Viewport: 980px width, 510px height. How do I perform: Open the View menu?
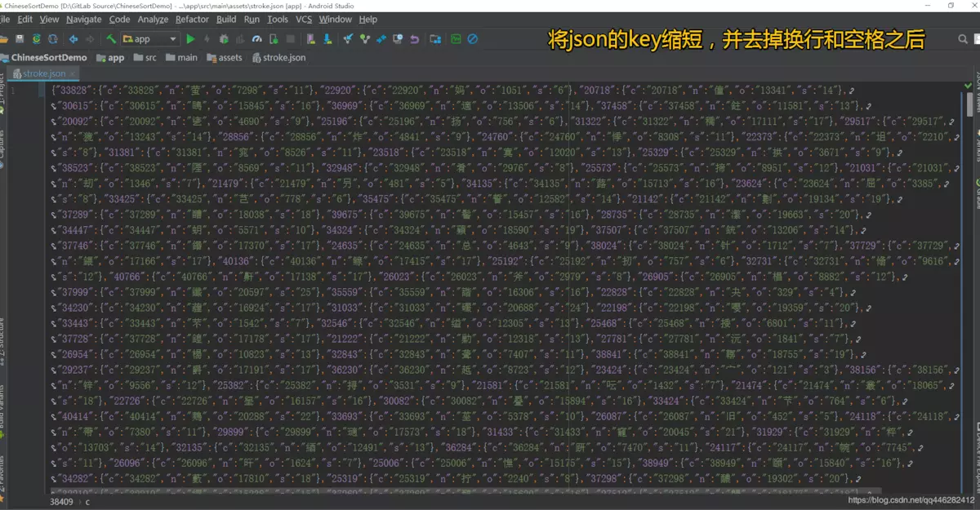pyautogui.click(x=49, y=19)
